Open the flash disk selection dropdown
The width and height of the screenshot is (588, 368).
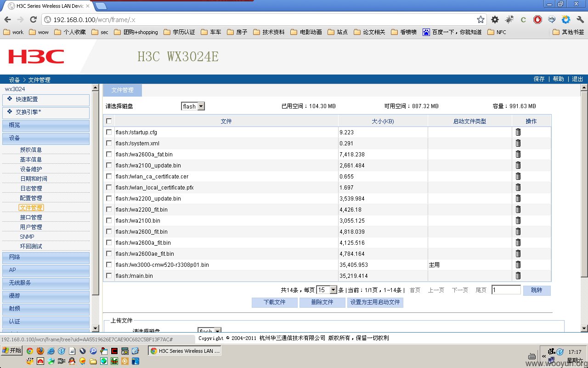click(193, 106)
